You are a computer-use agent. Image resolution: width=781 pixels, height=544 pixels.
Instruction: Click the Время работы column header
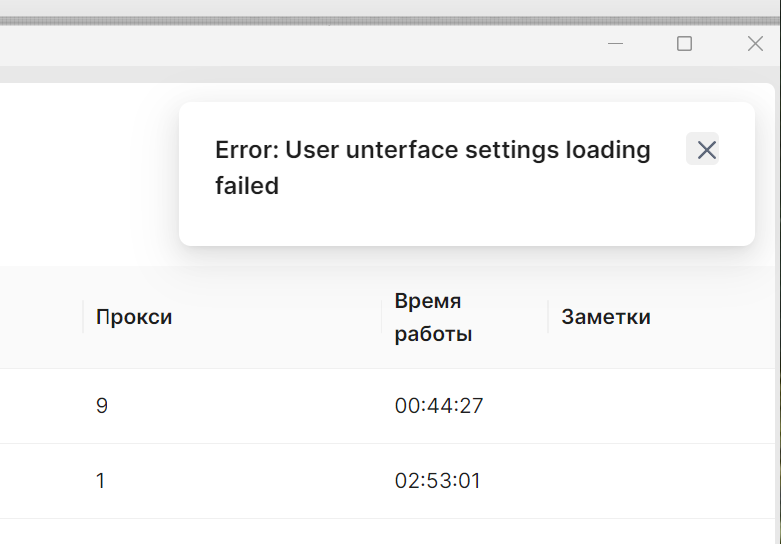point(434,317)
